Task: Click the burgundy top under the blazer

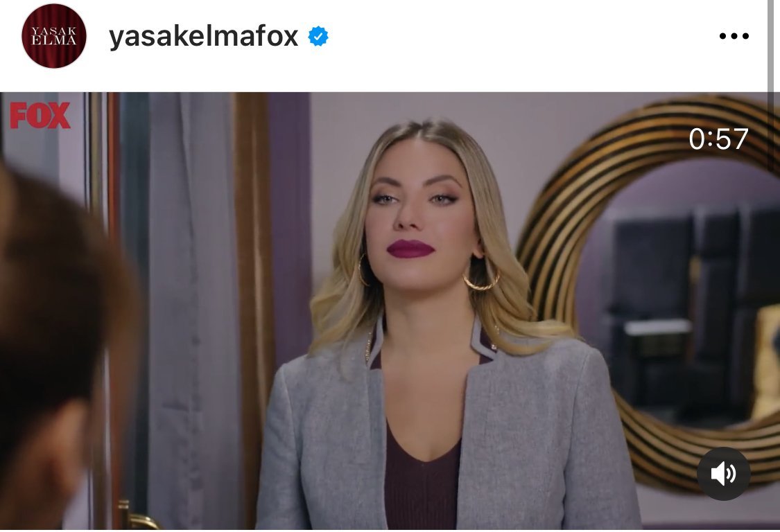Action: (x=422, y=477)
